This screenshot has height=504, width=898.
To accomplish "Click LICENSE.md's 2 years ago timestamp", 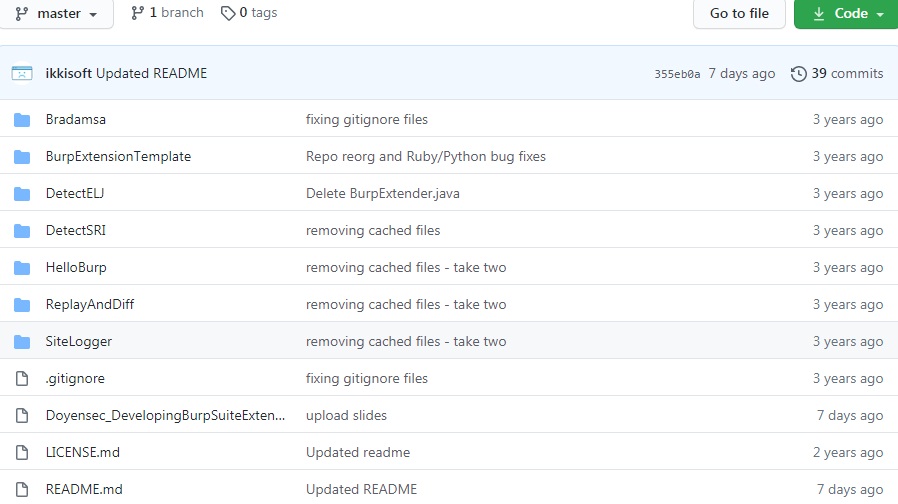I will 848,452.
